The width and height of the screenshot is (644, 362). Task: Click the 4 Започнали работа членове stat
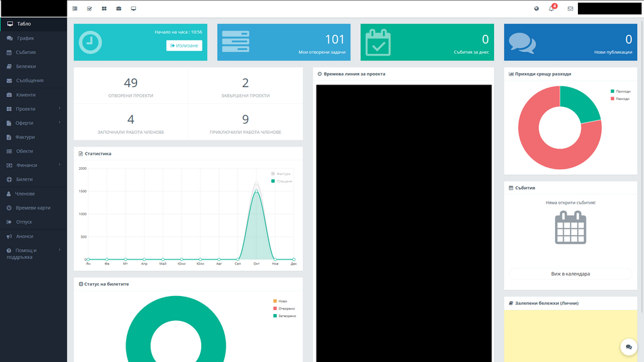click(x=131, y=123)
